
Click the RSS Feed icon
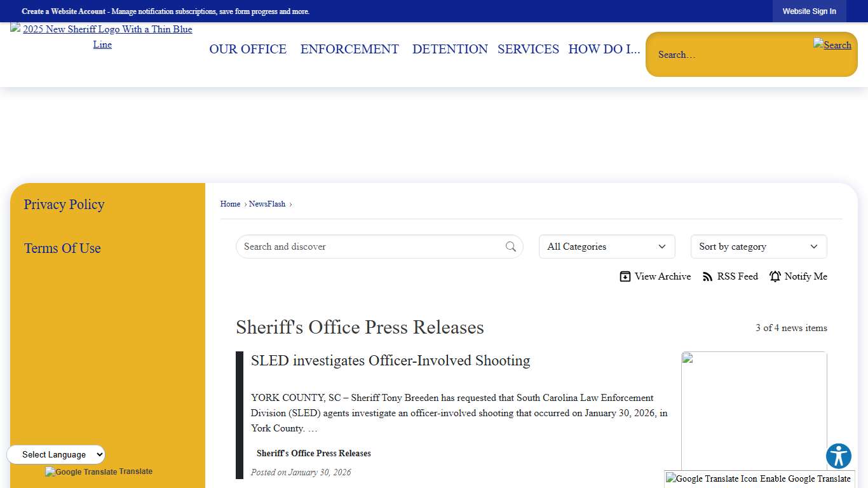click(707, 276)
